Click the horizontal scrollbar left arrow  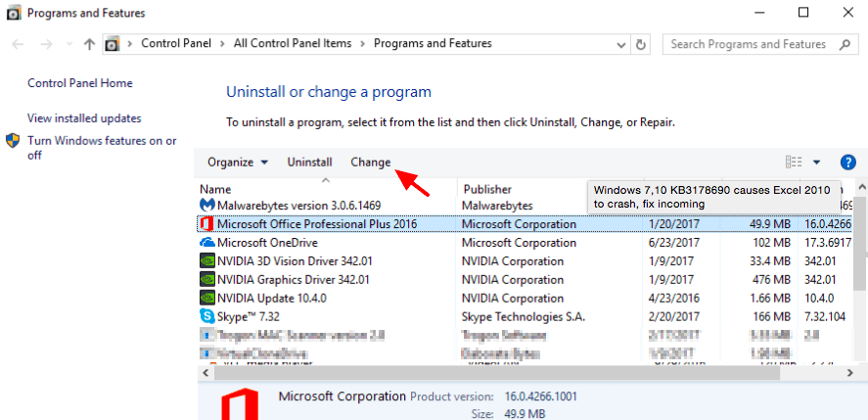pos(206,373)
